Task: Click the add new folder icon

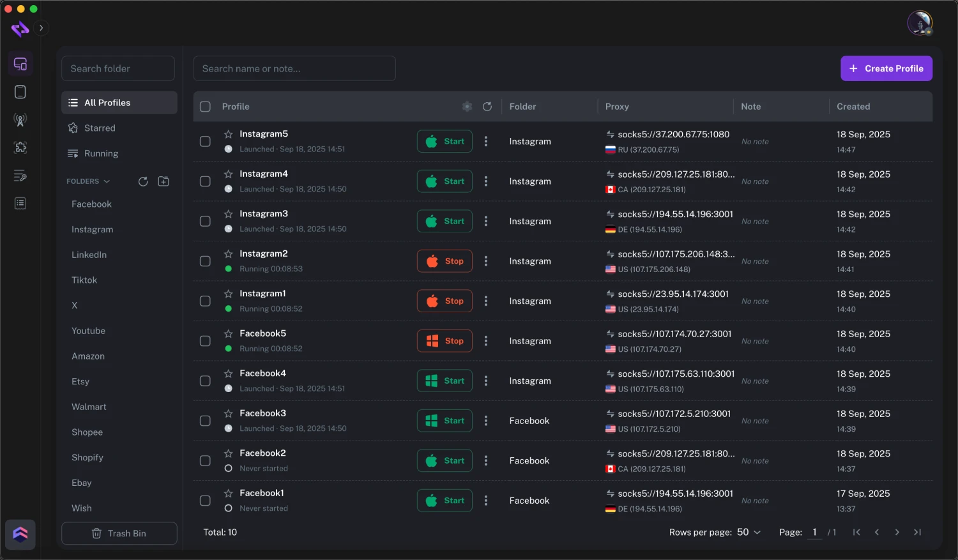Action: click(163, 181)
